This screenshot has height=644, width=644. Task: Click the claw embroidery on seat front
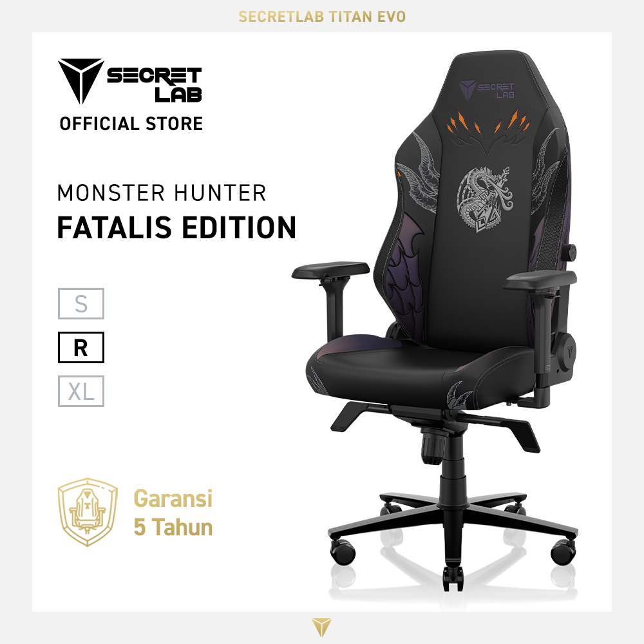[459, 395]
